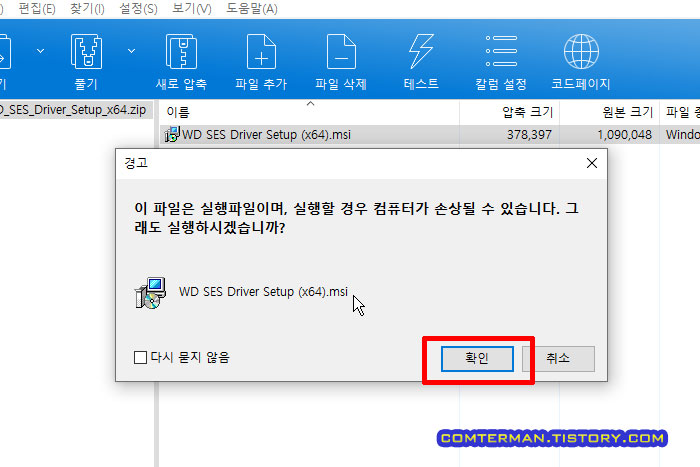
Task: Sort by the 이름 column header
Action: tap(309, 112)
